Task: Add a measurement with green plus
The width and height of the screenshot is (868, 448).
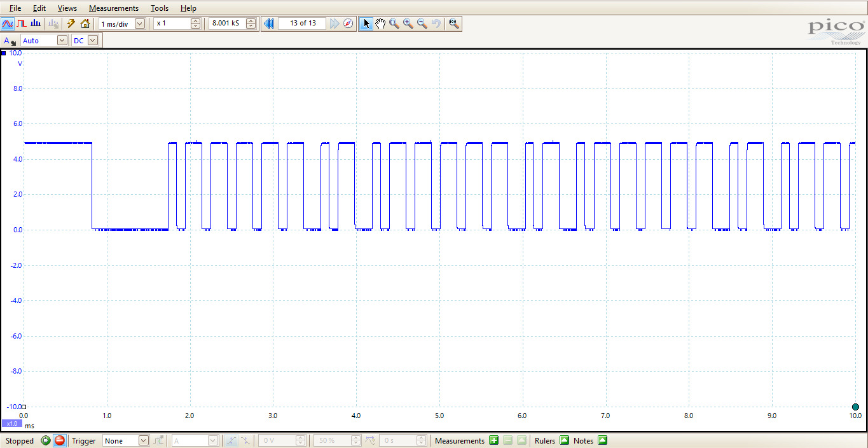Action: pyautogui.click(x=494, y=440)
